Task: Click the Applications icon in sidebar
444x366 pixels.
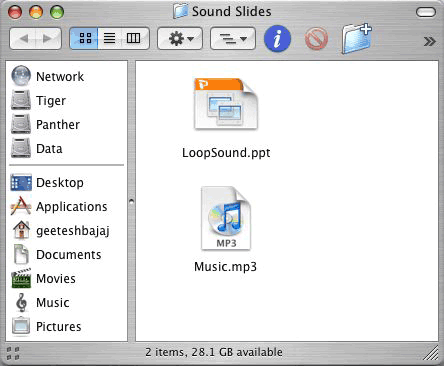Action: pyautogui.click(x=21, y=206)
